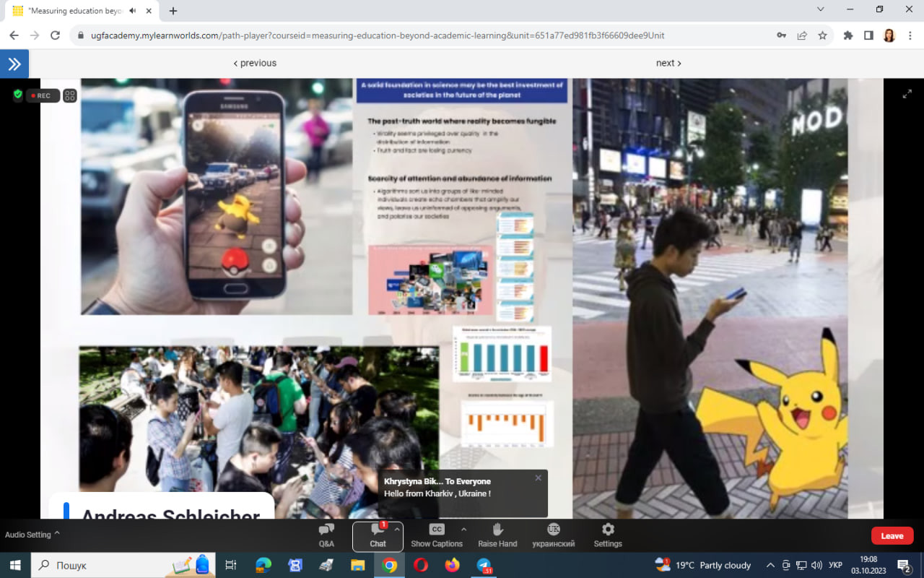Toggle the browser side panel
The image size is (924, 578).
(x=868, y=35)
